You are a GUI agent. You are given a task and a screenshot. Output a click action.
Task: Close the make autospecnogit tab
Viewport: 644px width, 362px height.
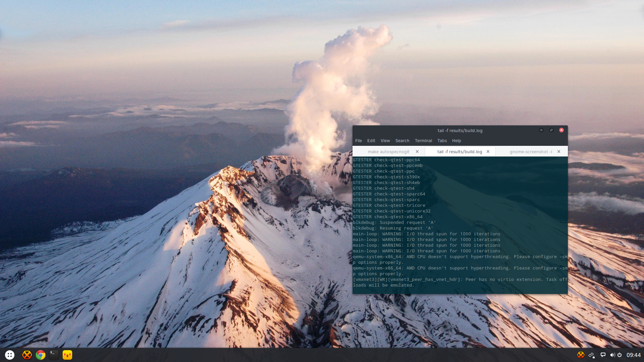417,152
